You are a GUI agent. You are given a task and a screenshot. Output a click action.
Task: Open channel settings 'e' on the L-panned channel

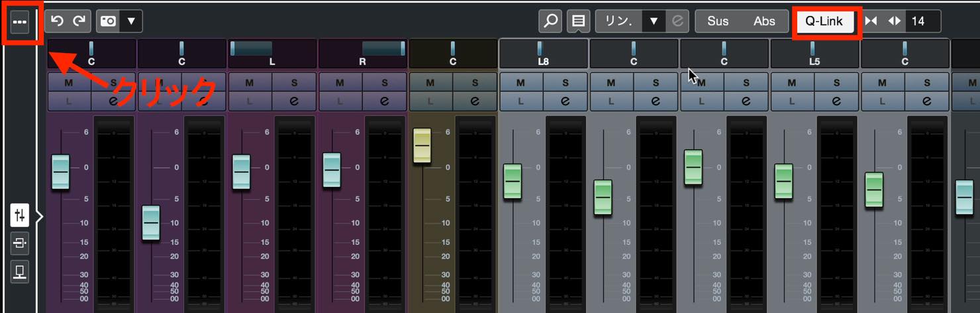coord(294,101)
